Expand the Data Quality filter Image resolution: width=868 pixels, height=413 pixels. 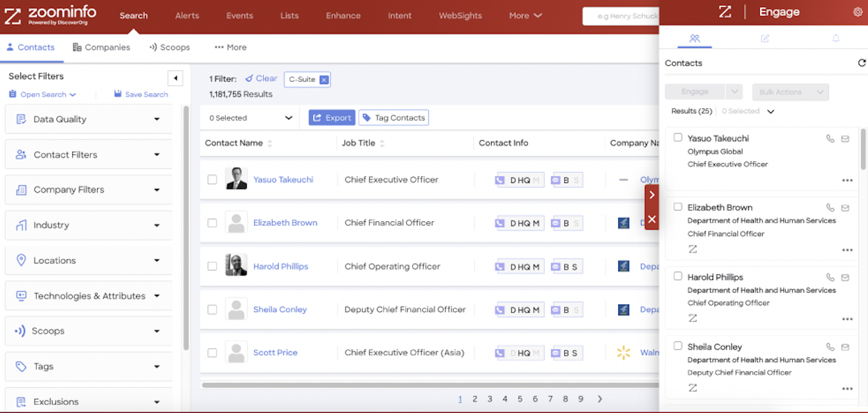88,119
